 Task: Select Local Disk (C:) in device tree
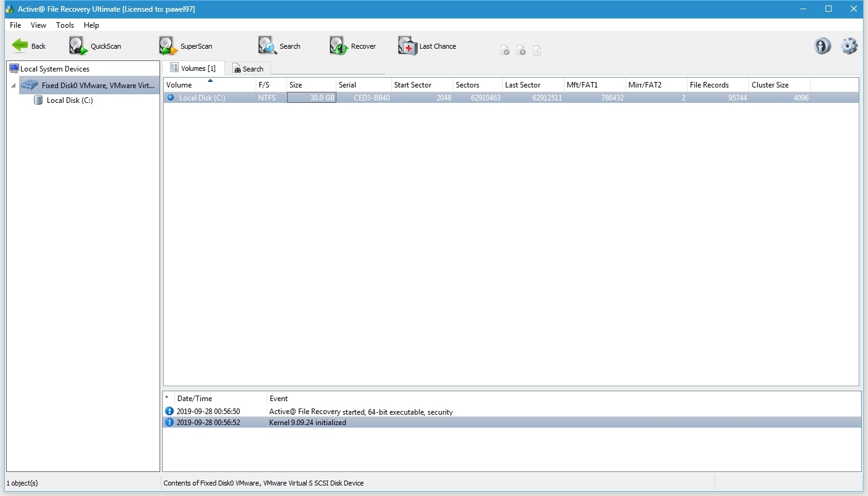coord(70,100)
